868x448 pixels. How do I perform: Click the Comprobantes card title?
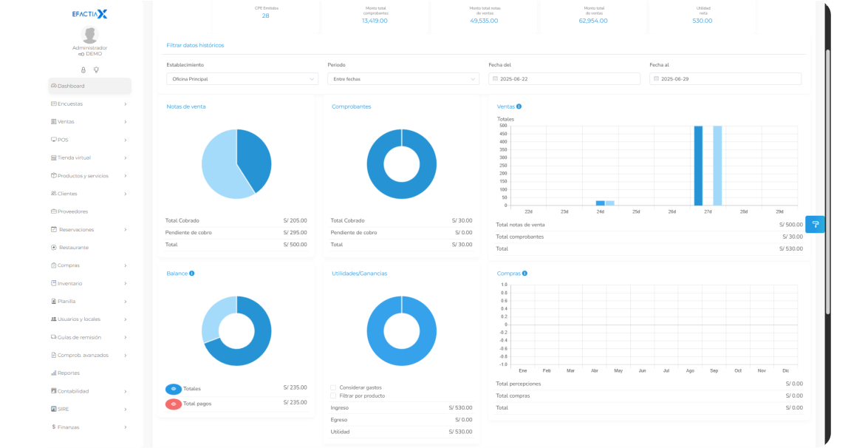(352, 106)
